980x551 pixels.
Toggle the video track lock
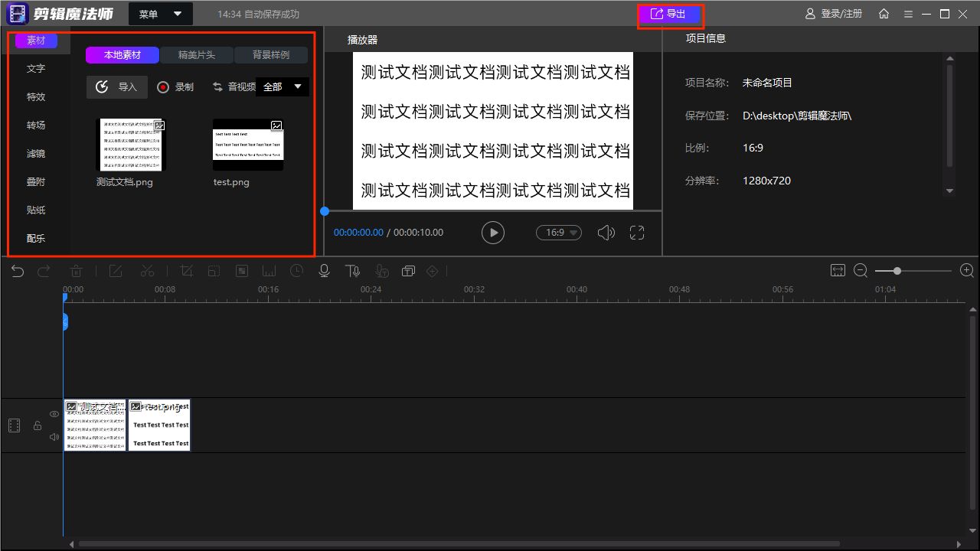pyautogui.click(x=37, y=425)
